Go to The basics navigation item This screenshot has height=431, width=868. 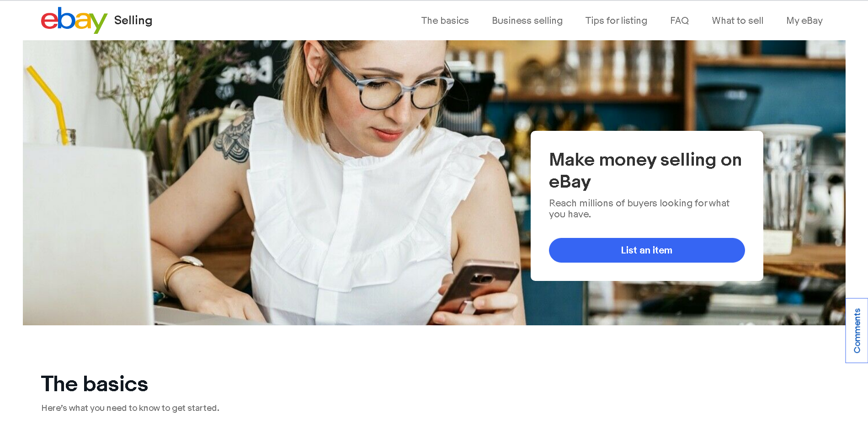[445, 21]
